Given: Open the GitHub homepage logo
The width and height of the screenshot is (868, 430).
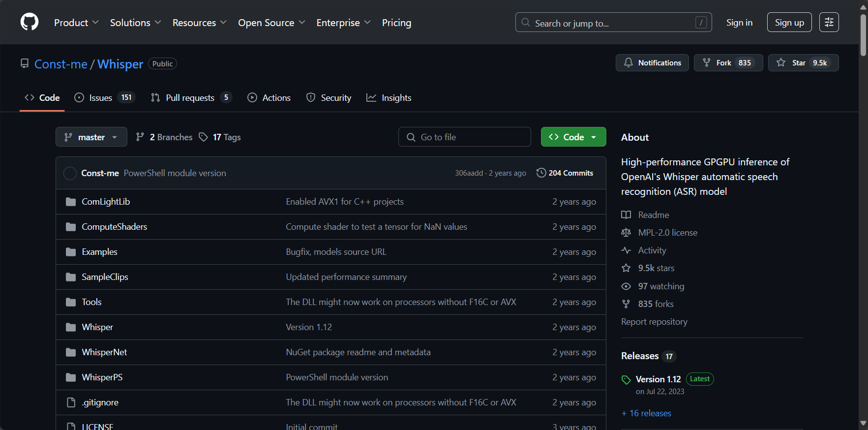Looking at the screenshot, I should pyautogui.click(x=30, y=22).
